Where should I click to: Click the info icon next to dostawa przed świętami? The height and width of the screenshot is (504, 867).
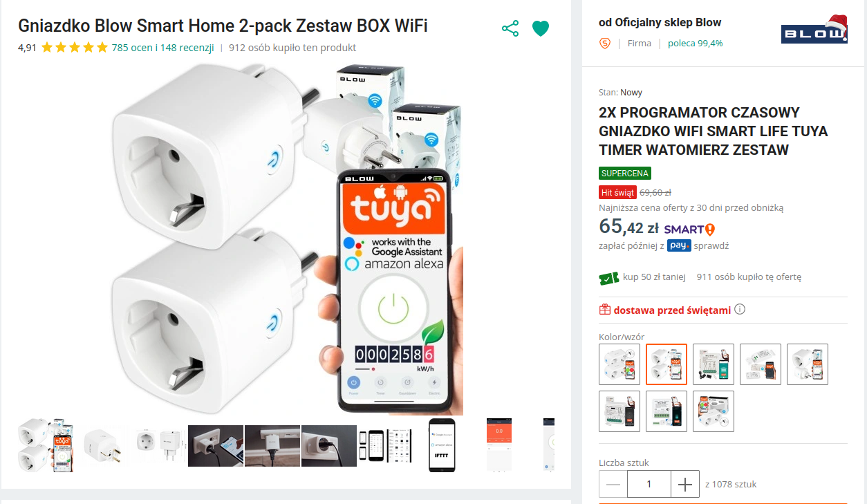click(x=740, y=309)
